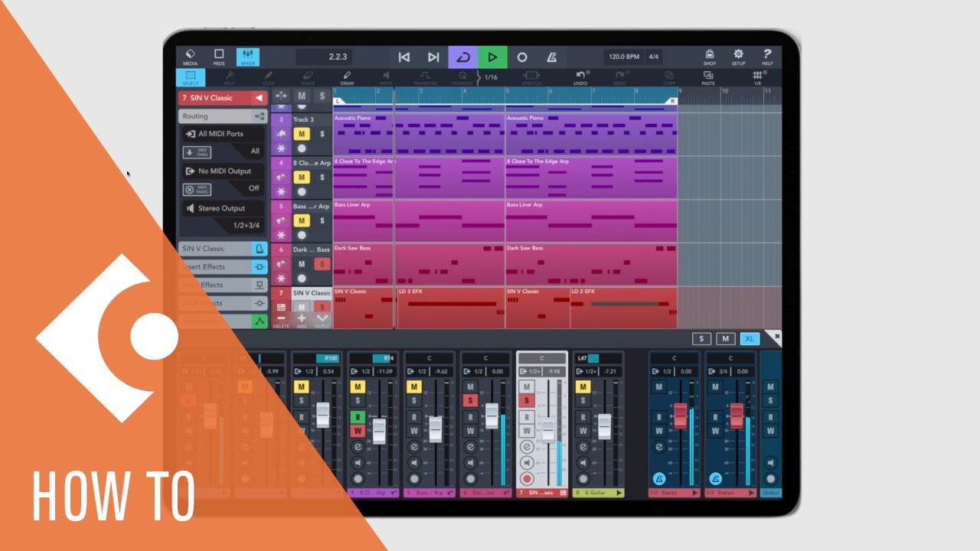Click the green automation icon in inspector
Screen dimensions: 980x551
point(260,322)
